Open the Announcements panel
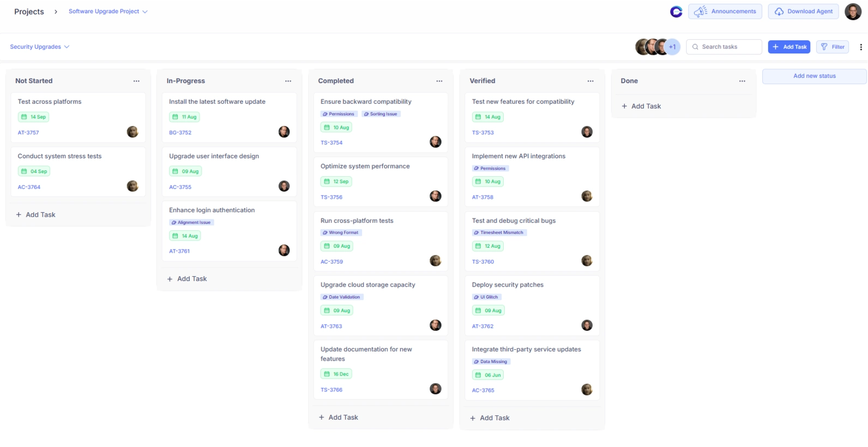 pos(725,11)
